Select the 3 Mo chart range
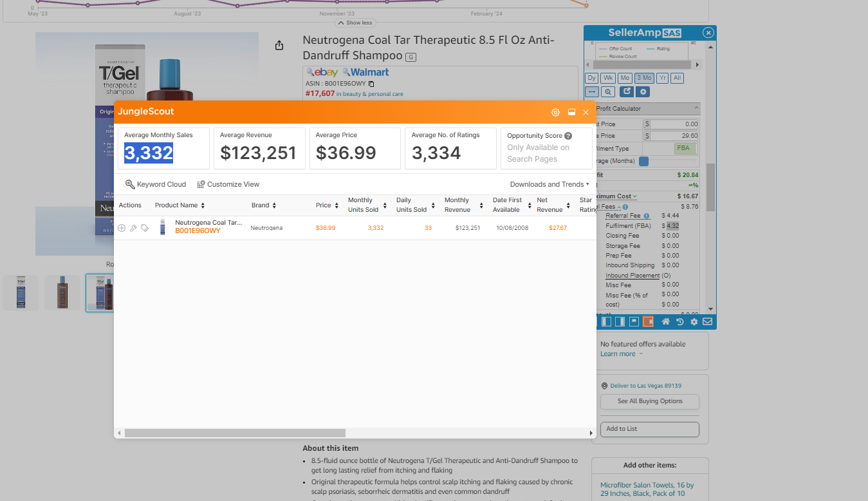This screenshot has height=501, width=868. pyautogui.click(x=644, y=78)
